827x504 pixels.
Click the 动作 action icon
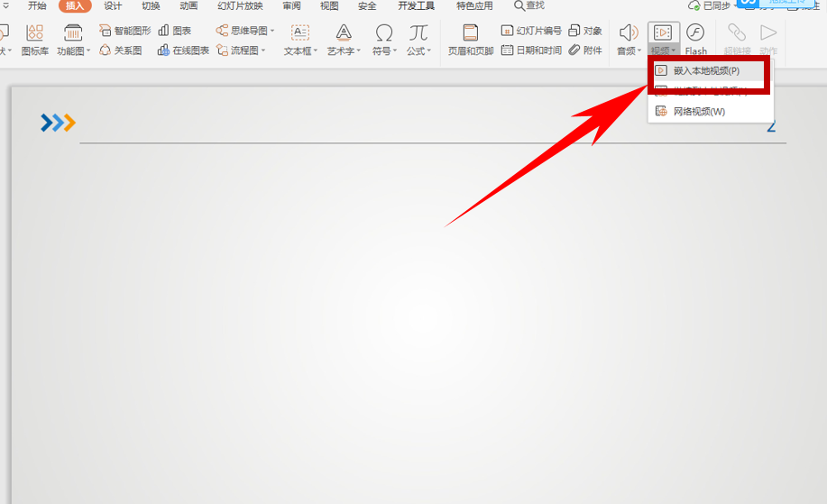768,32
